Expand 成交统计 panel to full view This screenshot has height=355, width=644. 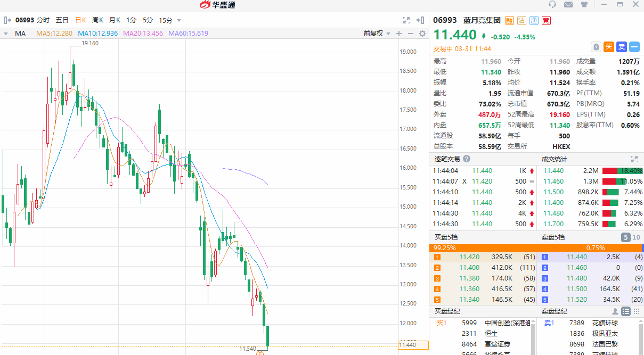coord(634,159)
